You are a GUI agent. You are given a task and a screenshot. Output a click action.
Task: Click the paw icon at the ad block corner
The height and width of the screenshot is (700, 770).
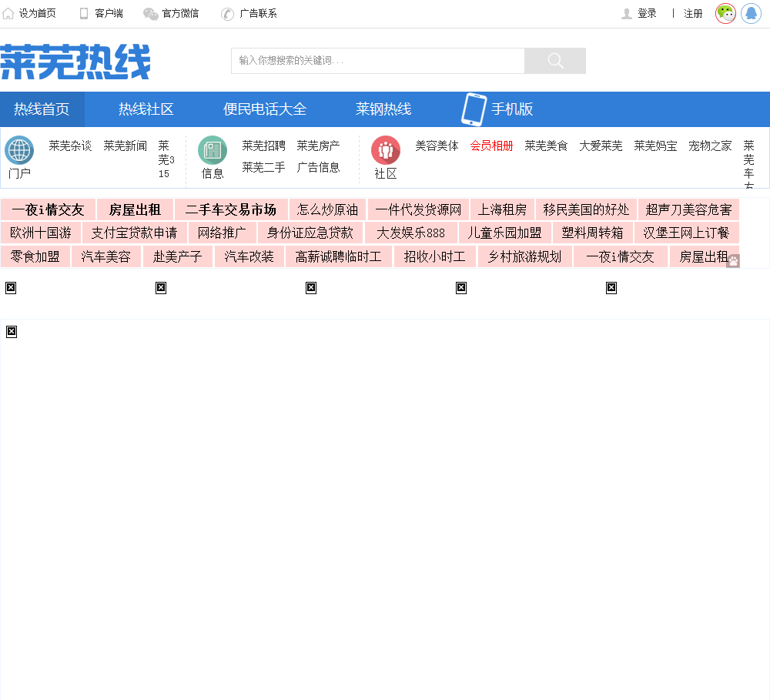pyautogui.click(x=733, y=261)
